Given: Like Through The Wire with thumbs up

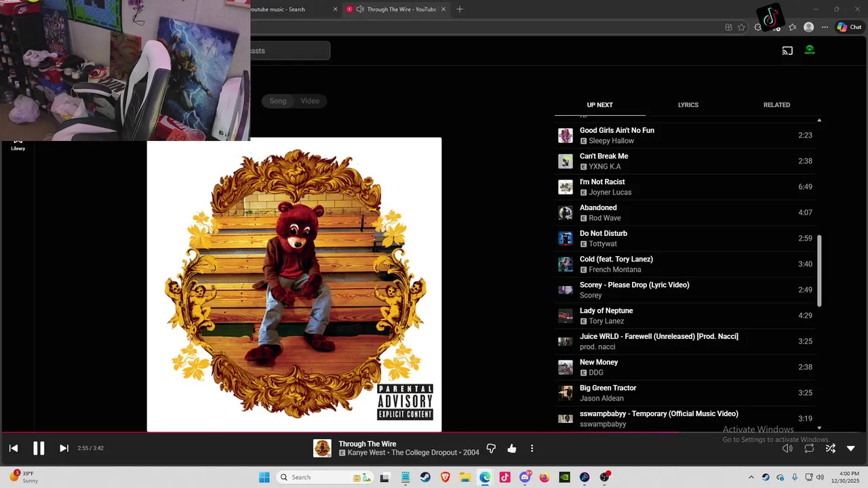Looking at the screenshot, I should click(512, 449).
